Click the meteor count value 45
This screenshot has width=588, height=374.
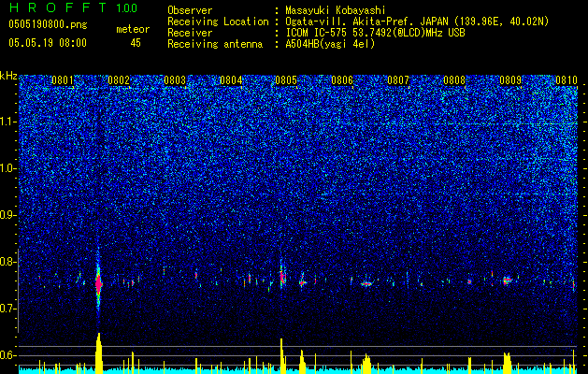(136, 43)
